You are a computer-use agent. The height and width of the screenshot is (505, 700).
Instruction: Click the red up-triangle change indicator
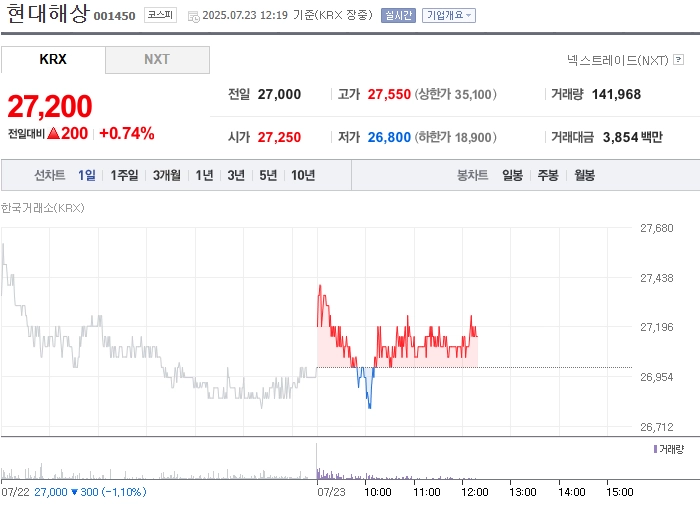[54, 133]
